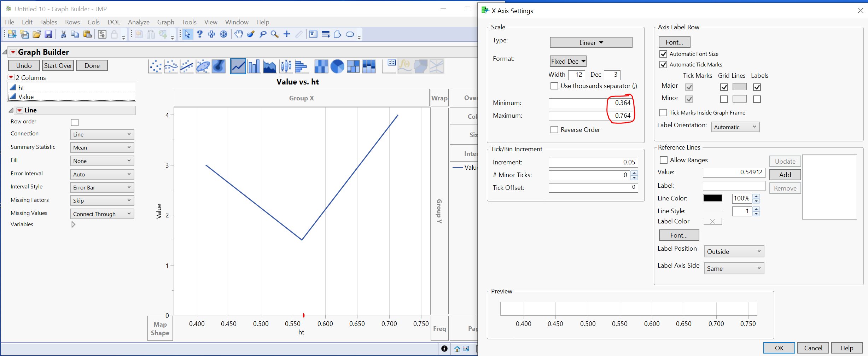Open the Label Position dropdown
Image resolution: width=868 pixels, height=356 pixels.
733,251
